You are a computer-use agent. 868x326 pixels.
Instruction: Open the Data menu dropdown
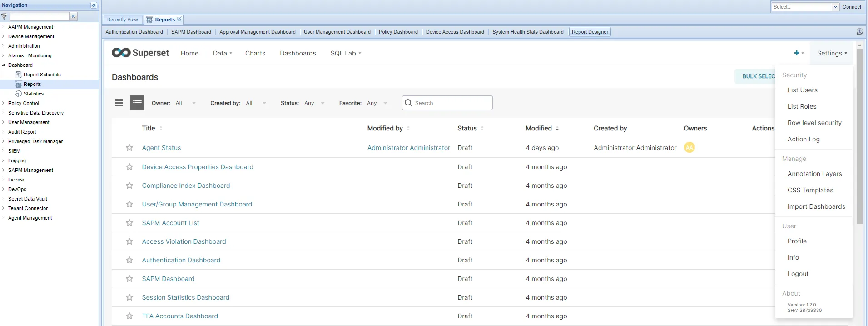(223, 53)
